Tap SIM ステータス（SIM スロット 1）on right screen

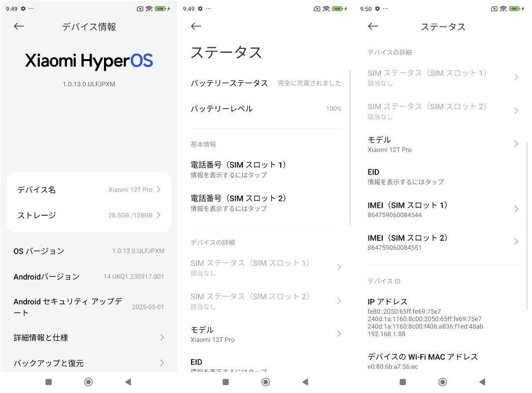coord(443,77)
